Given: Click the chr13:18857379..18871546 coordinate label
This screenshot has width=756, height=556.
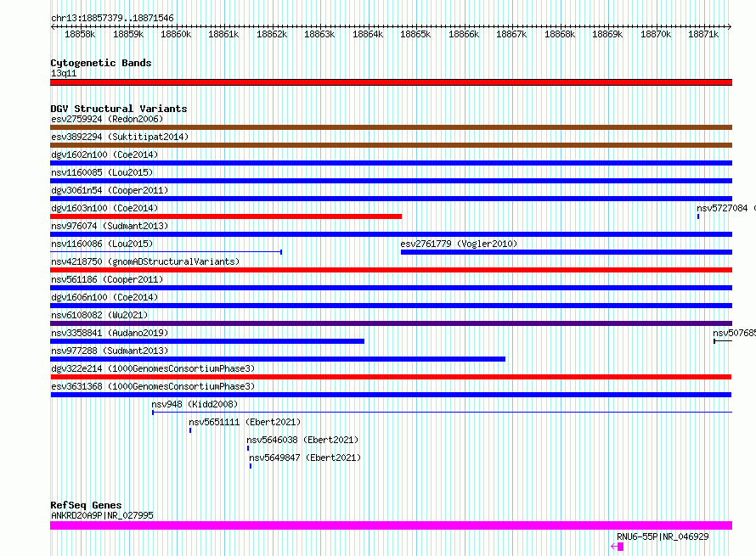Looking at the screenshot, I should tap(112, 18).
